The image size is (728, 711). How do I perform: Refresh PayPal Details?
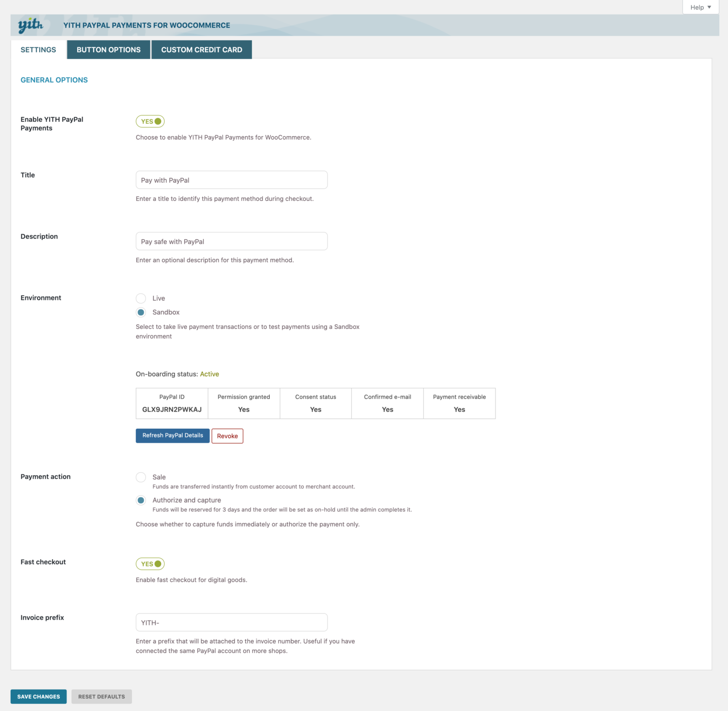tap(173, 436)
